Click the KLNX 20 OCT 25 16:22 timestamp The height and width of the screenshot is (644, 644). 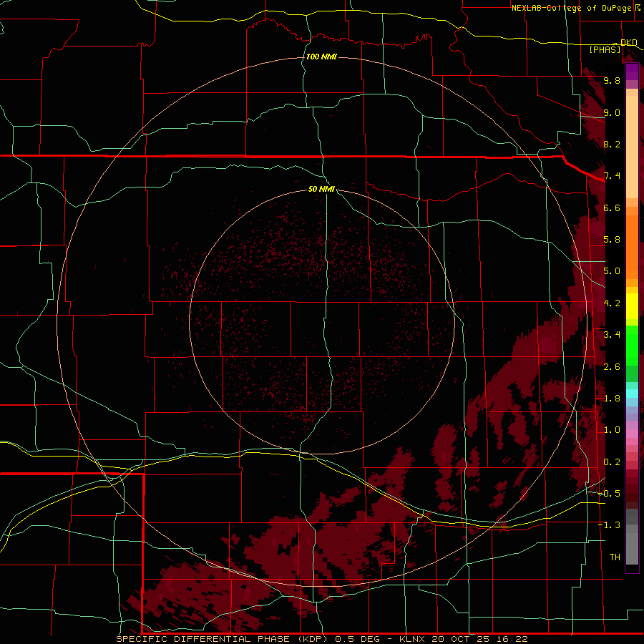463,639
